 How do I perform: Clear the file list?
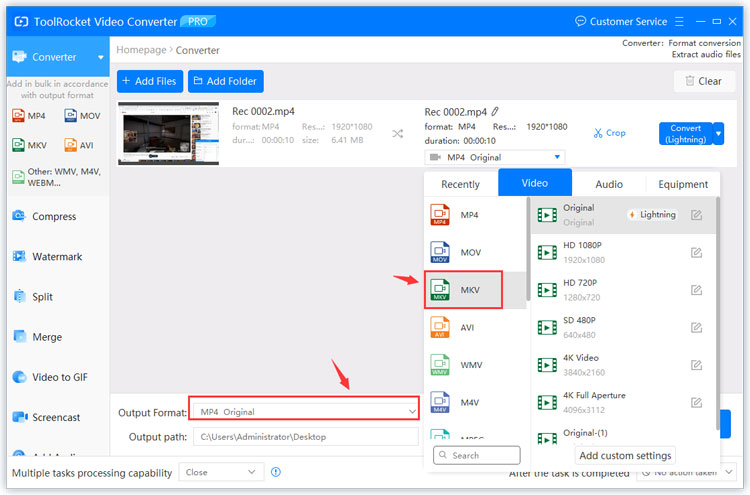tap(704, 81)
